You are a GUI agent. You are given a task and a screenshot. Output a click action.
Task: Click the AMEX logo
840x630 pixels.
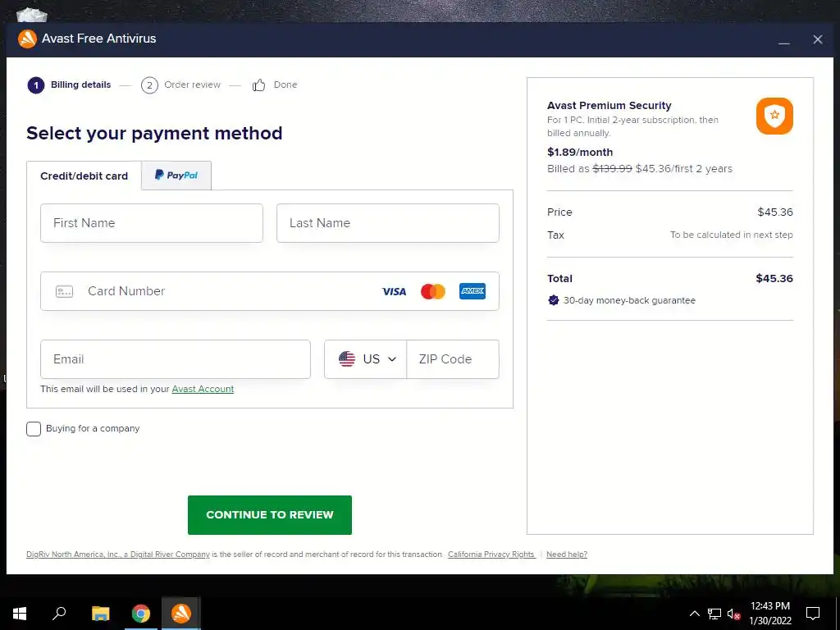click(472, 291)
